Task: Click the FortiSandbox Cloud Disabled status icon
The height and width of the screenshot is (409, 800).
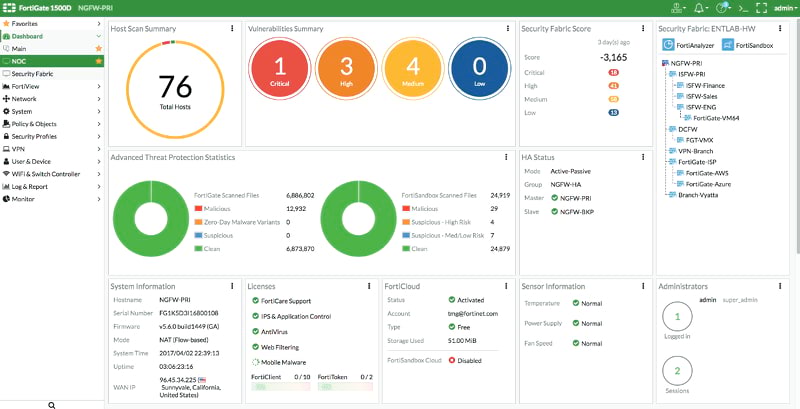Action: pos(452,360)
